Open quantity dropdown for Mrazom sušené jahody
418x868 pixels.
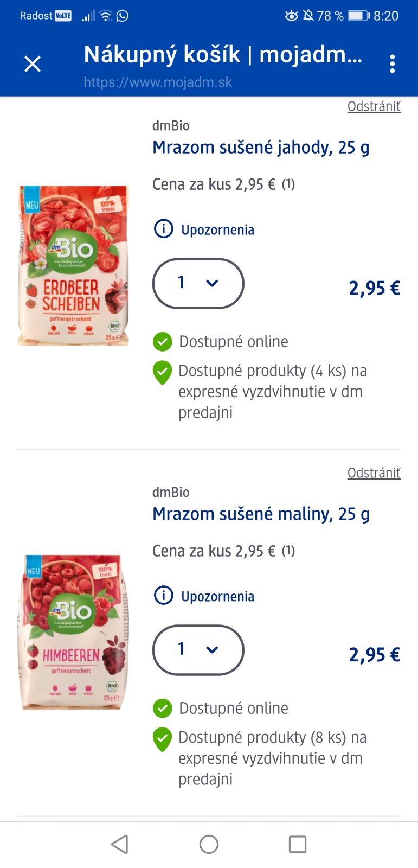coord(198,283)
